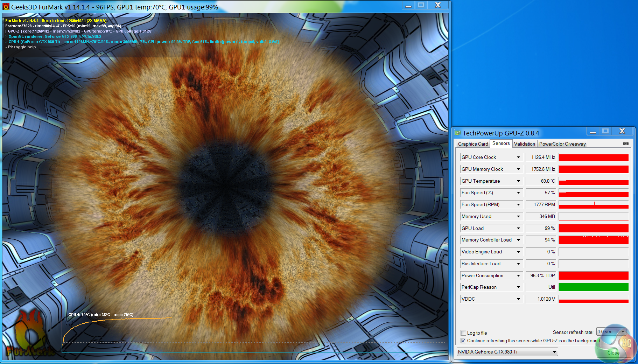Uncheck Continue refreshing in the background
Viewport: 638px width, 364px height.
click(463, 341)
